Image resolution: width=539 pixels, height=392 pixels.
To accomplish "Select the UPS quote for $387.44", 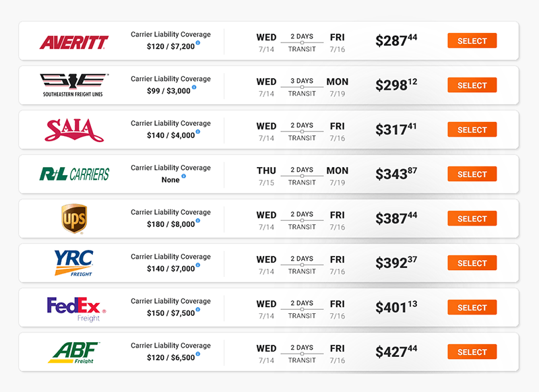I will (x=472, y=219).
